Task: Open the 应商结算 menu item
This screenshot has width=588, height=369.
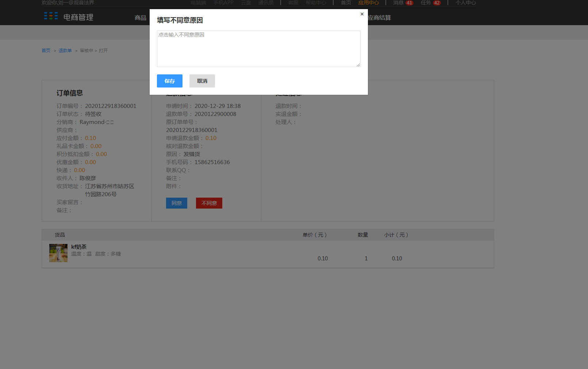Action: tap(379, 18)
